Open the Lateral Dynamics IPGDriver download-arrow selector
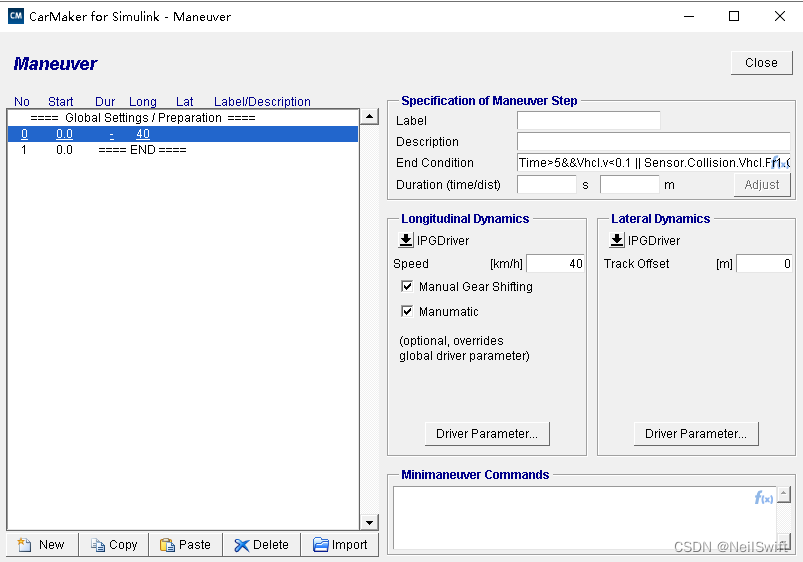 [617, 240]
